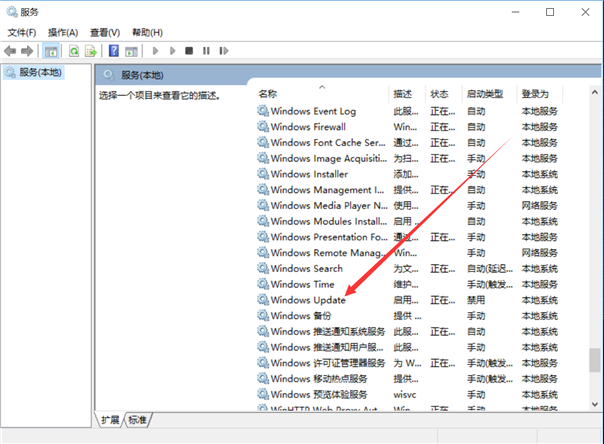This screenshot has width=604, height=444.
Task: Click the 服务 window title icon
Action: [12, 12]
